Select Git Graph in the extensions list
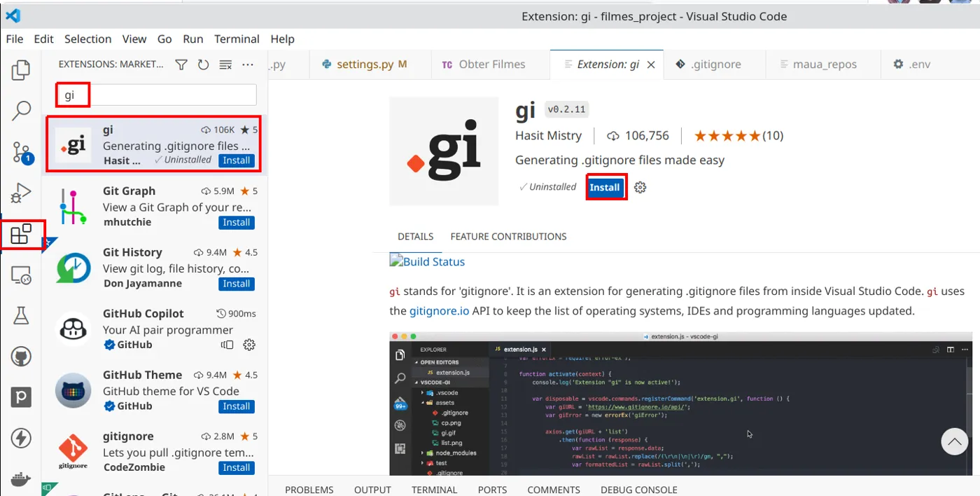This screenshot has height=496, width=980. pyautogui.click(x=155, y=207)
